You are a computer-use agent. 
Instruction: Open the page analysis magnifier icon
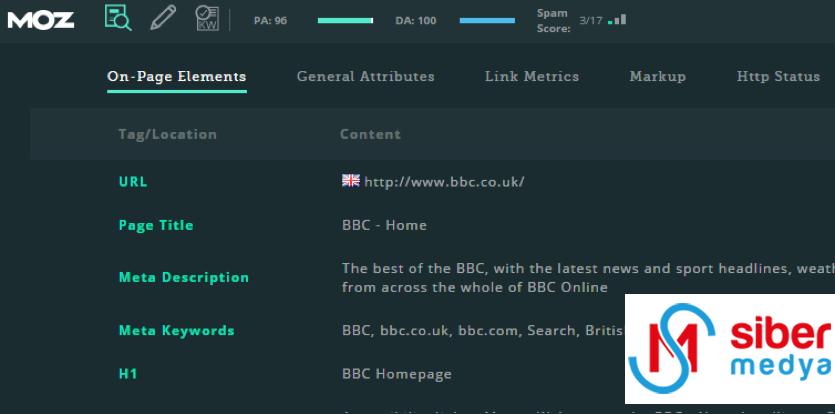pos(118,17)
